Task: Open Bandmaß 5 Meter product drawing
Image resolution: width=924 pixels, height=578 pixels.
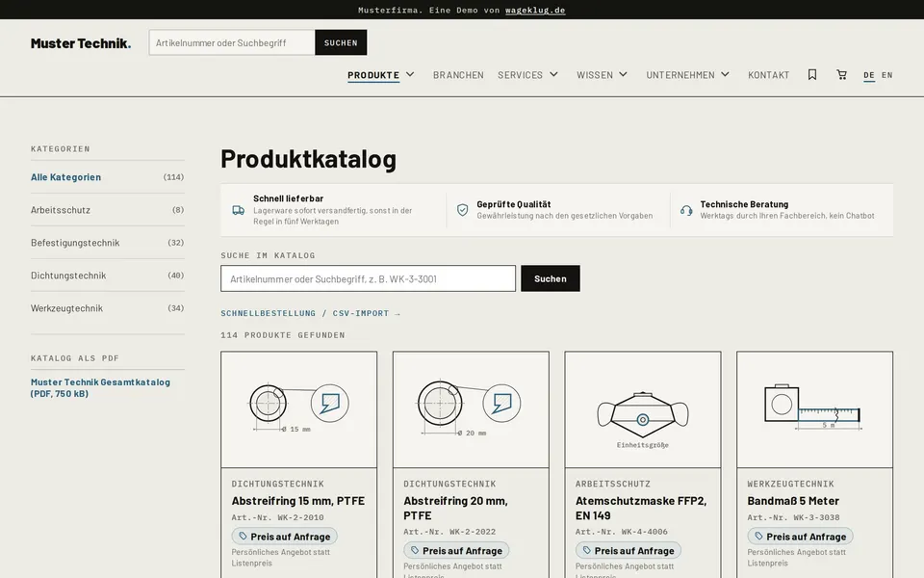Action: (814, 409)
